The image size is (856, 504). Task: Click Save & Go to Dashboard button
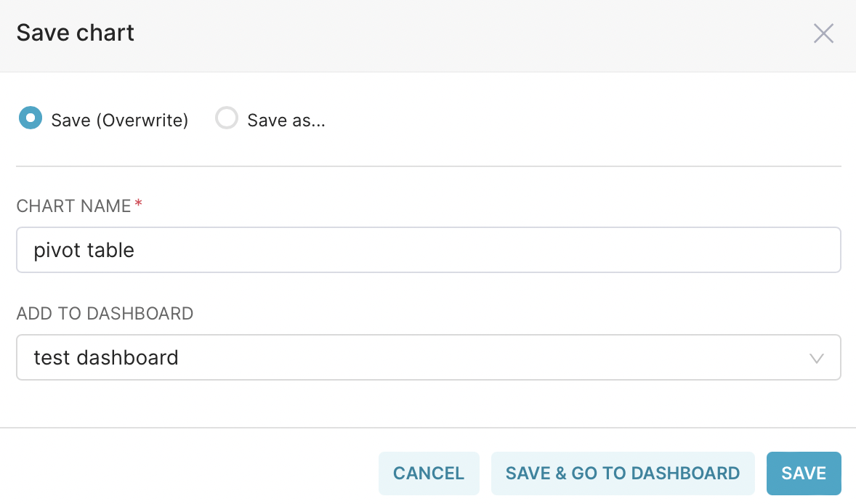pos(622,473)
